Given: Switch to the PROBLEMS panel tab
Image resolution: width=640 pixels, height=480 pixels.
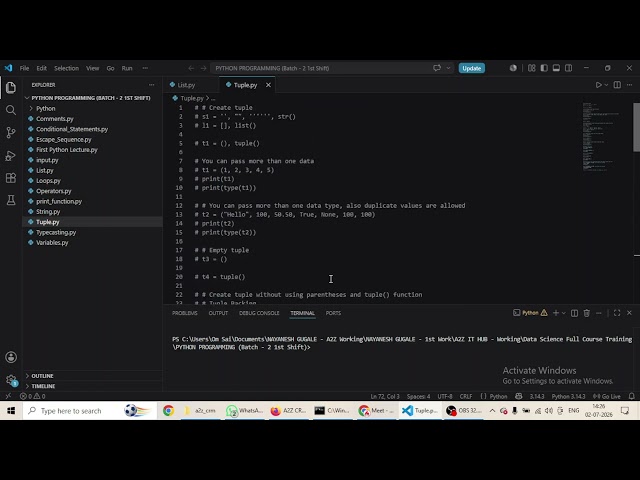Looking at the screenshot, I should [x=184, y=313].
